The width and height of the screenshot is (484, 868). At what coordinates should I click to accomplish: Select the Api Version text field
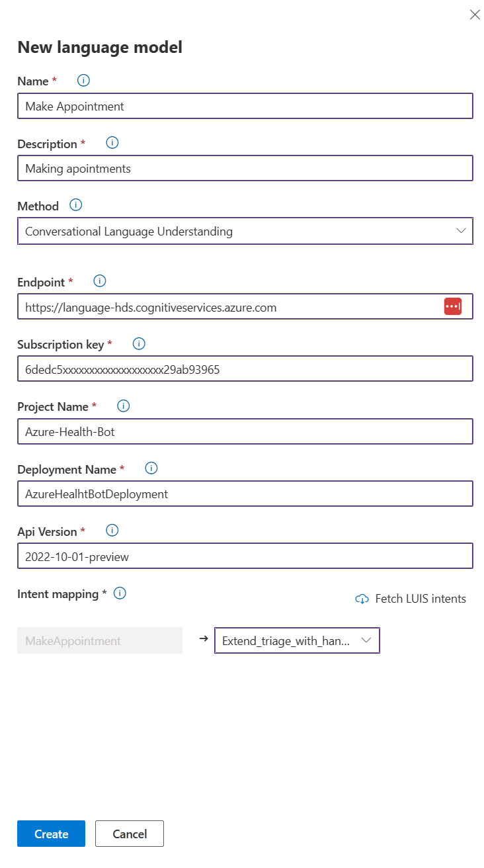coord(245,556)
